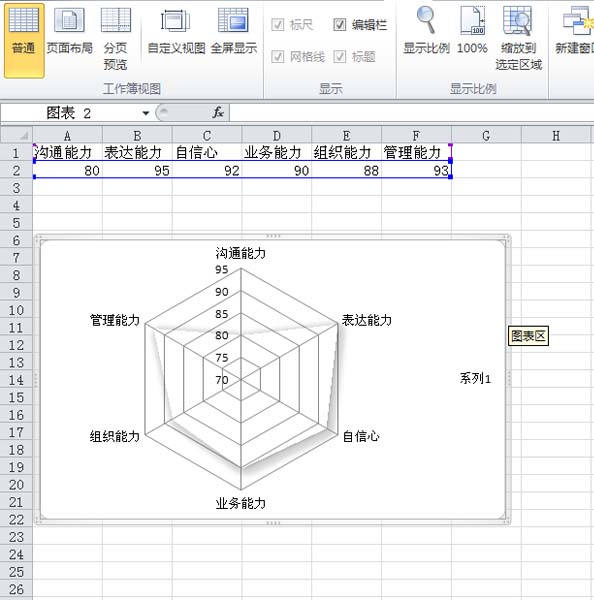Toggle the Formula Bar (编辑栏) checkbox
594x600 pixels.
pyautogui.click(x=339, y=25)
